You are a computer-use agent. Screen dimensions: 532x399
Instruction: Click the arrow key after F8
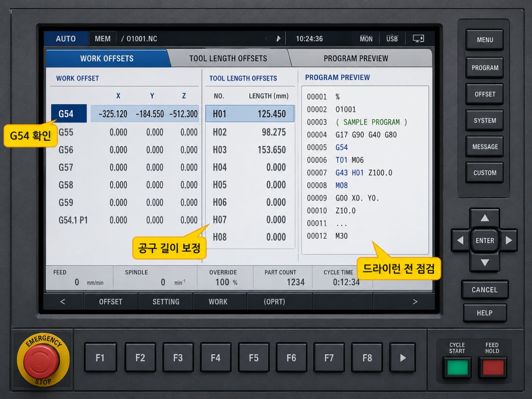[x=402, y=357]
